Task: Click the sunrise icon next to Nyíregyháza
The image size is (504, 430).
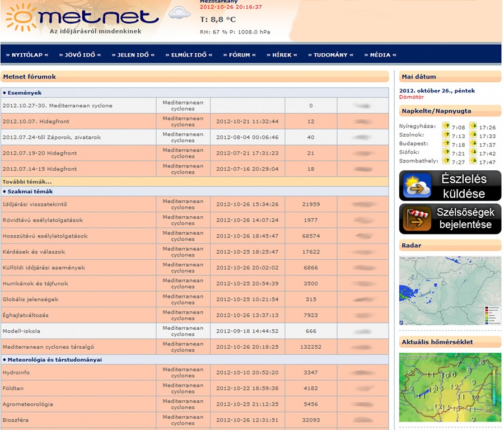Action: [x=446, y=127]
